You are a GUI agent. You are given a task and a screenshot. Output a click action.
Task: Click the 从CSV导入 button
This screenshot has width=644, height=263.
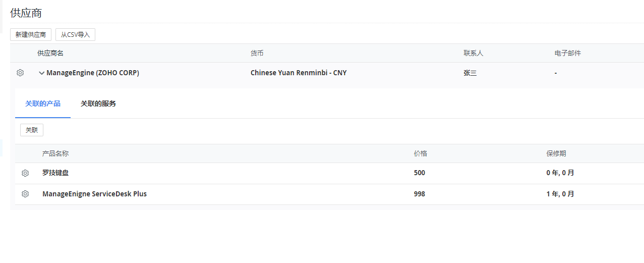75,35
